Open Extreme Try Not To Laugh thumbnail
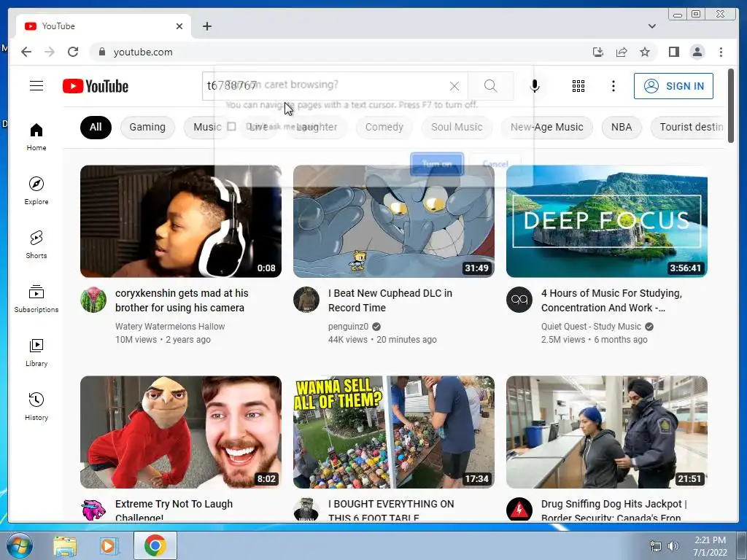Image resolution: width=747 pixels, height=560 pixels. tap(181, 432)
